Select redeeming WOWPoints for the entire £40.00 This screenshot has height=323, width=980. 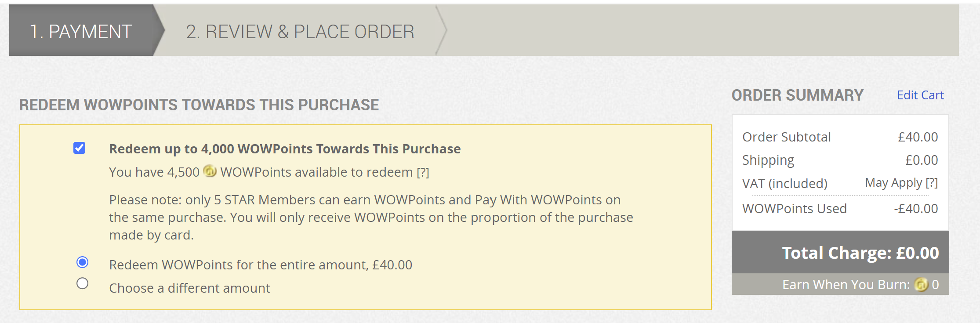pos(82,263)
